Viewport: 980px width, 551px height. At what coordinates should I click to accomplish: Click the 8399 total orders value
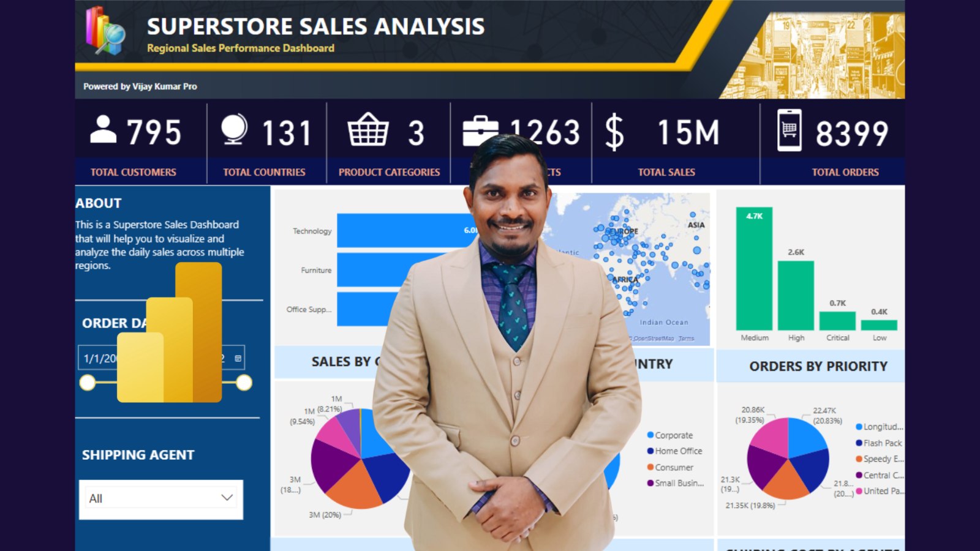coord(851,133)
